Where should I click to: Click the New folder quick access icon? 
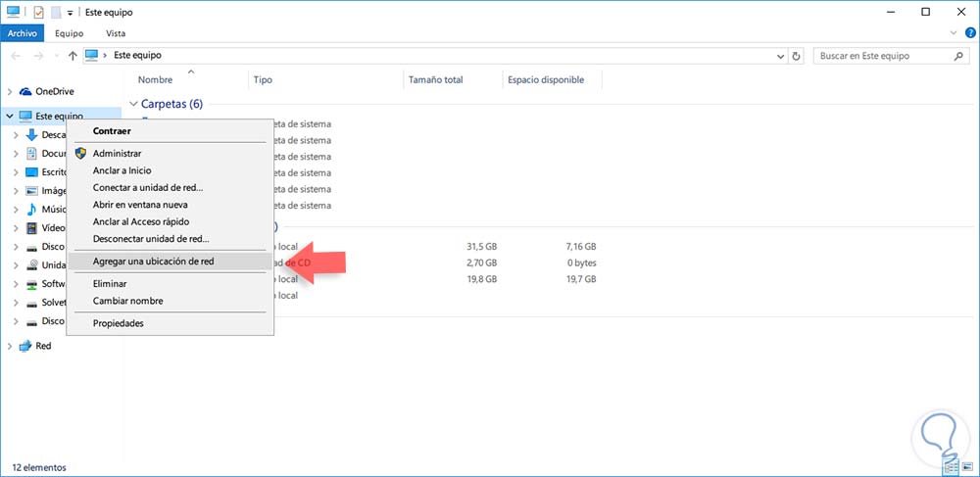(x=56, y=12)
